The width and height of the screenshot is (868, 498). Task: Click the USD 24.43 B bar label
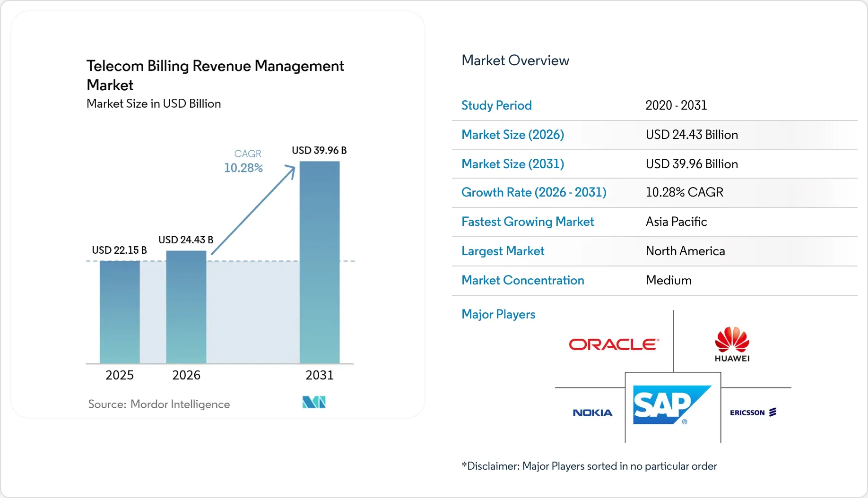[x=186, y=240]
